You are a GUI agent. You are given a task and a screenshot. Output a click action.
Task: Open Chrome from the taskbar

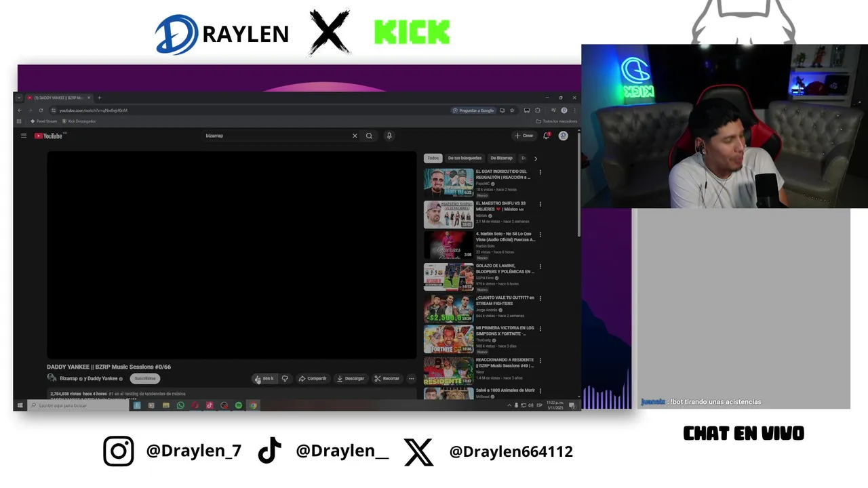253,405
